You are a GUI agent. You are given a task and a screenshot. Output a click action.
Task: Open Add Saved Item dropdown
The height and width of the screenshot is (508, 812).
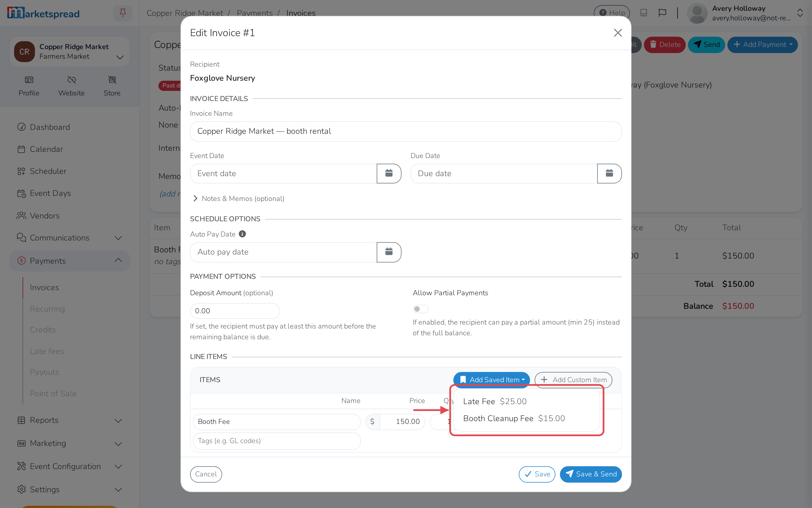pos(491,380)
